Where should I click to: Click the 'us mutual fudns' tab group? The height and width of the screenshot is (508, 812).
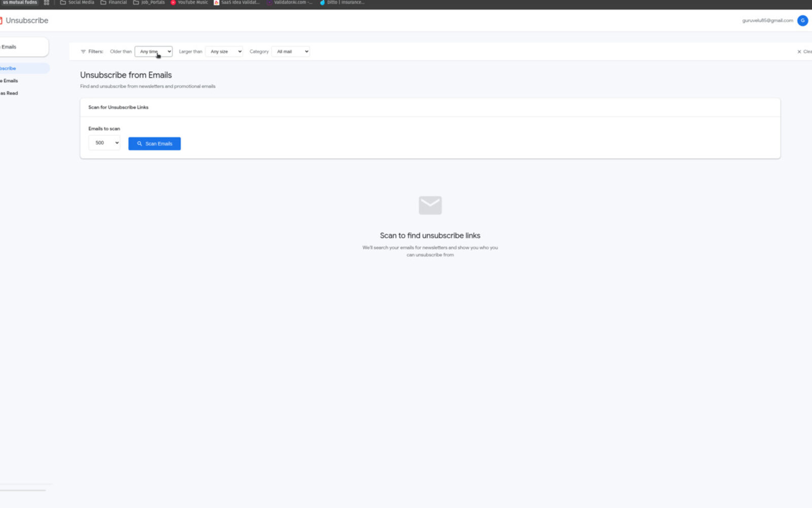(x=20, y=3)
